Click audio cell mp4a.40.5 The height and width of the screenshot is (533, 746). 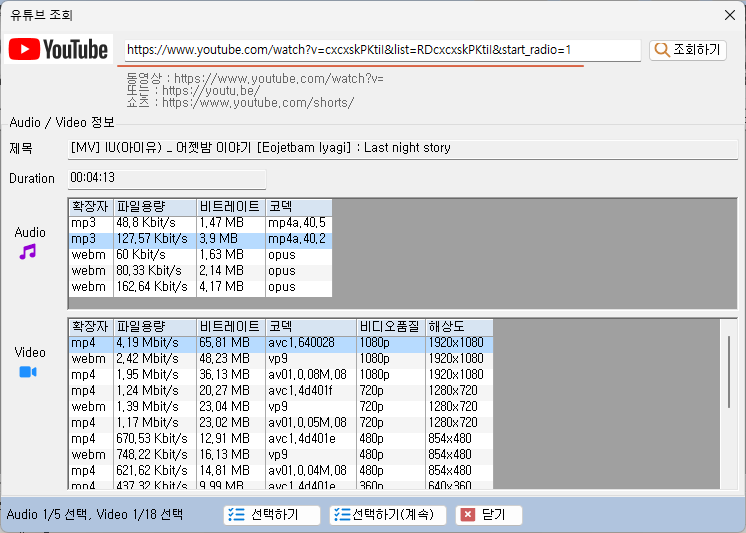click(297, 223)
